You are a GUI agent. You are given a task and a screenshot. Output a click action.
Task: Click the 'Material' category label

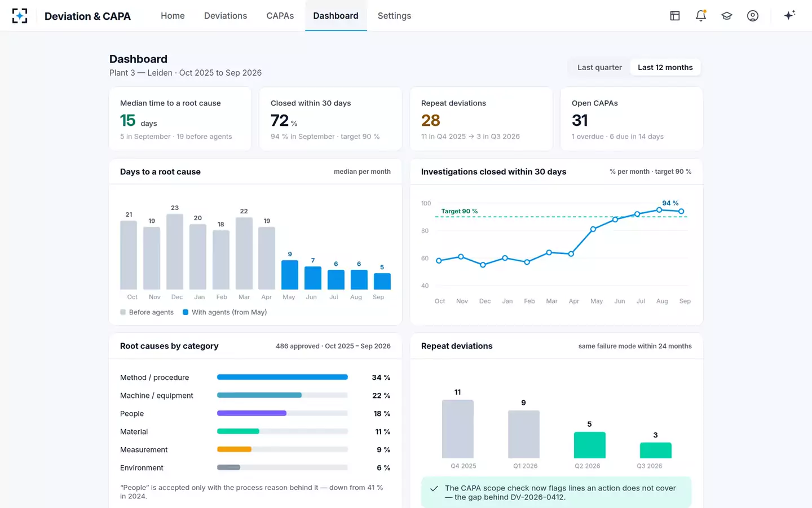(134, 432)
